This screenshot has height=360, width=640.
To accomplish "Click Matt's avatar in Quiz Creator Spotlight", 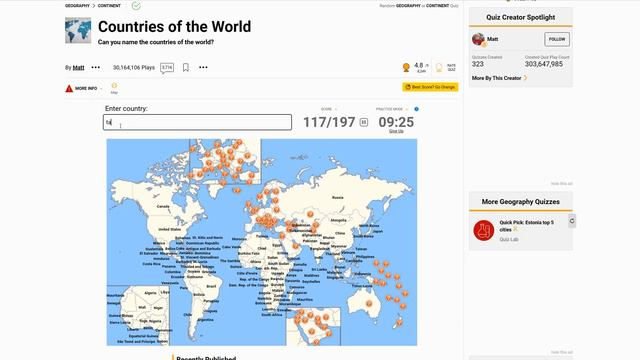I will (x=478, y=39).
